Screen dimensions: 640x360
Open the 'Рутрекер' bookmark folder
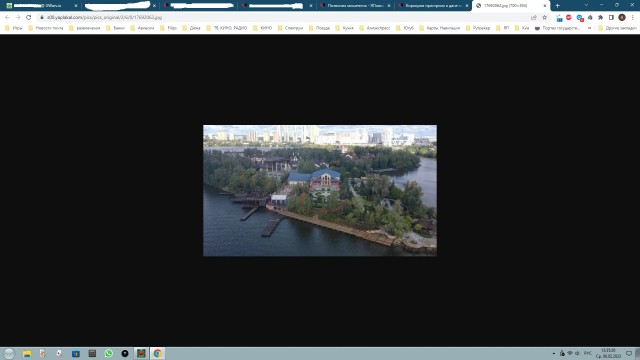click(478, 28)
